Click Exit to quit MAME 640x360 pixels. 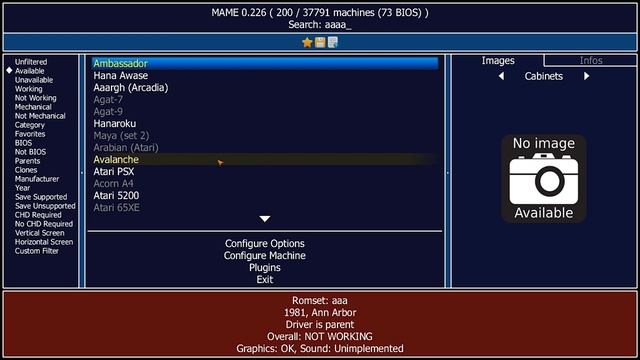pyautogui.click(x=265, y=280)
